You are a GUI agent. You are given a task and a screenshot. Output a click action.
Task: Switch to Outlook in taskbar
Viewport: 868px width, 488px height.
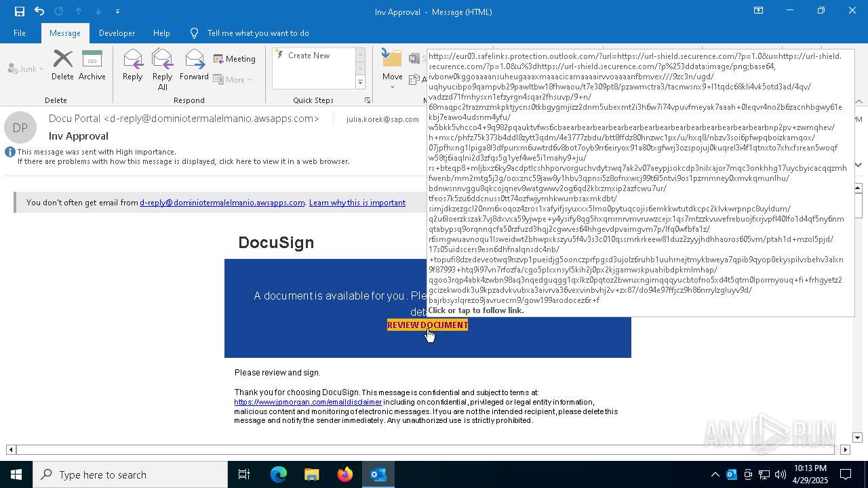tap(378, 474)
